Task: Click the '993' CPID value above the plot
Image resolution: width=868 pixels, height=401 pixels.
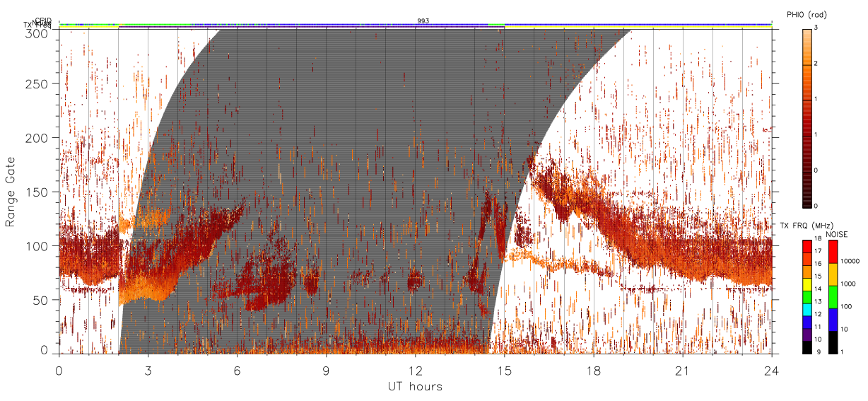Action: click(x=423, y=21)
